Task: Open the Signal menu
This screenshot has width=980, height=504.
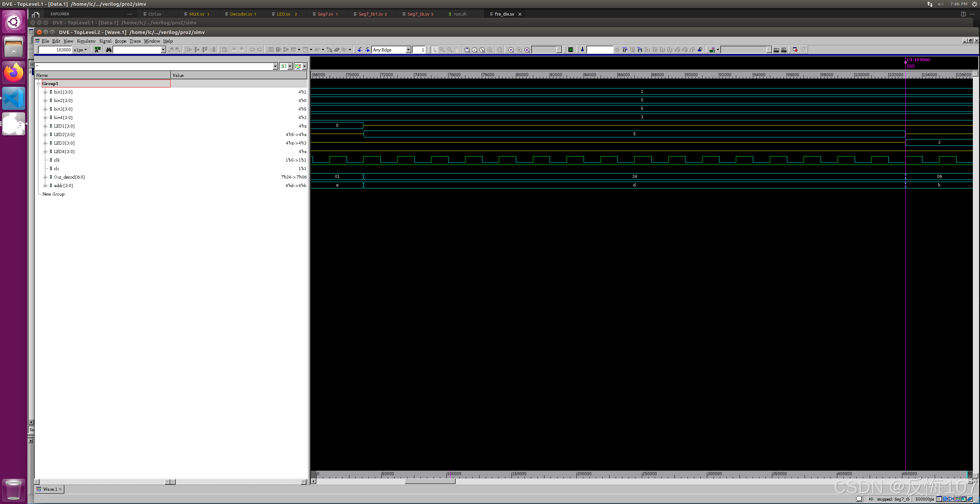Action: 105,41
